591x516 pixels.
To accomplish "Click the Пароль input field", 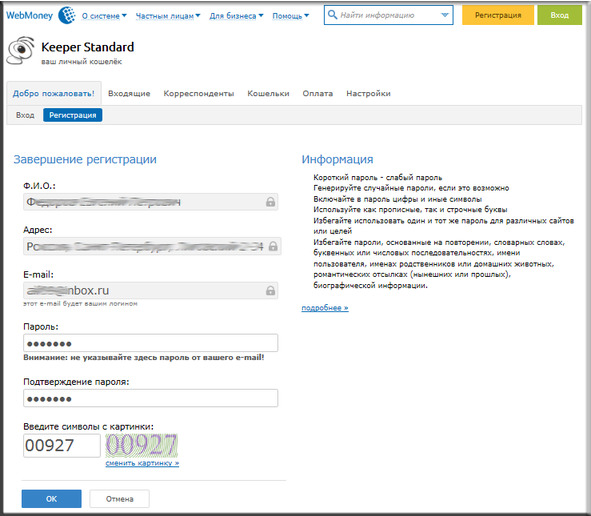I will click(x=150, y=343).
